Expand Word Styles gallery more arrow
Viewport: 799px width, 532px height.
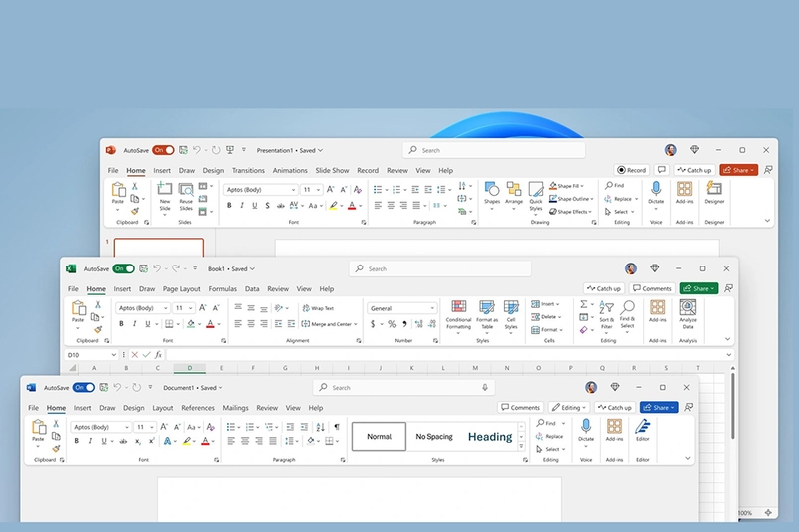point(521,446)
